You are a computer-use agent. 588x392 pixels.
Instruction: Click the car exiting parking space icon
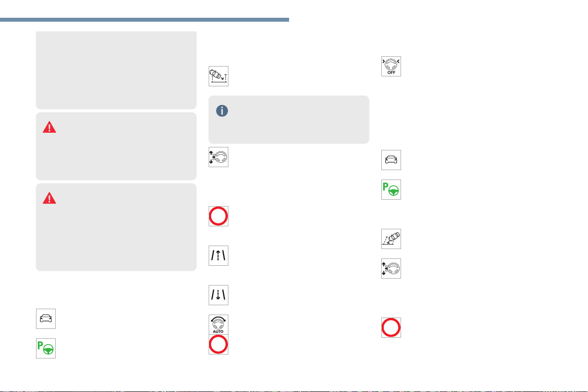[391, 239]
